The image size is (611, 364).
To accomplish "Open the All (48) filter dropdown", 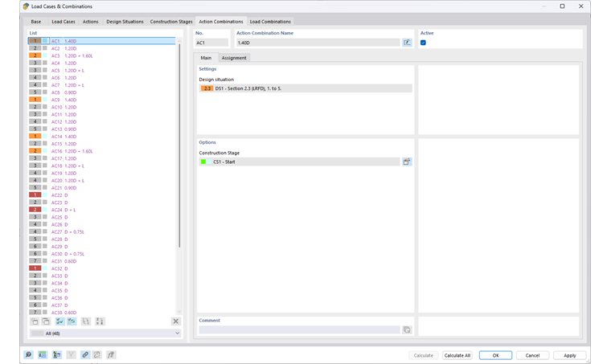I will pyautogui.click(x=105, y=333).
